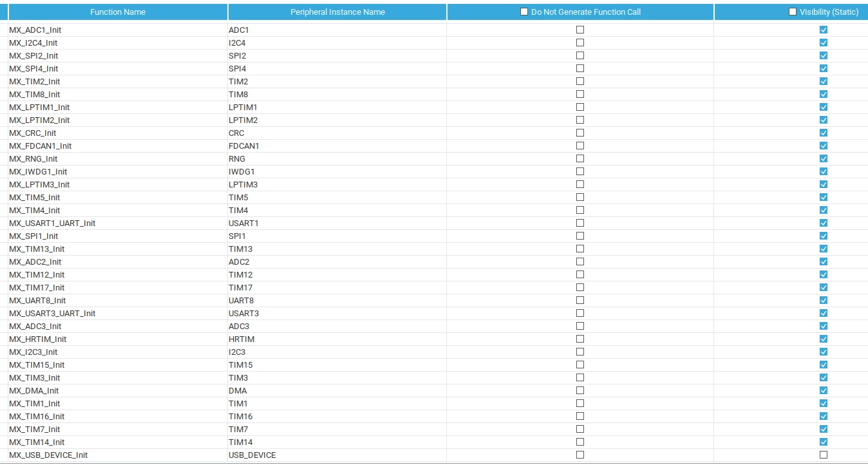Select the MX_TIM13_Init function name

pyautogui.click(x=37, y=249)
